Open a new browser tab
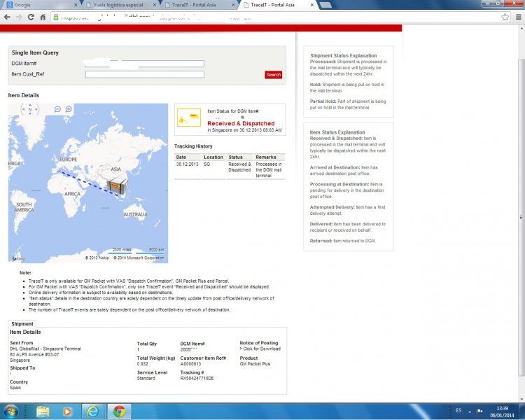This screenshot has width=525, height=420. [325, 5]
